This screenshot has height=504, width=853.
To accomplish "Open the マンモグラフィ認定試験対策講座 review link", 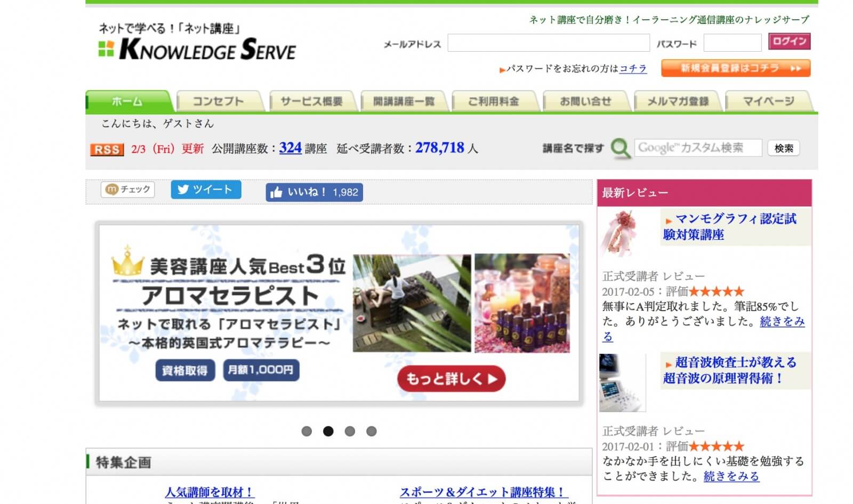I will click(x=730, y=226).
